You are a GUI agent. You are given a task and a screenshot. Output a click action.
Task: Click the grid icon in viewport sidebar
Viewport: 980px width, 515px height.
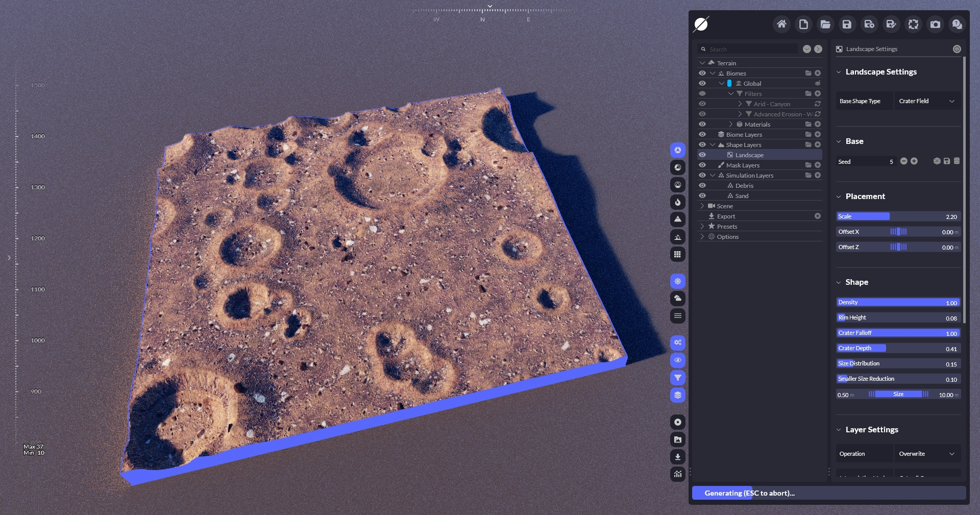tap(677, 254)
